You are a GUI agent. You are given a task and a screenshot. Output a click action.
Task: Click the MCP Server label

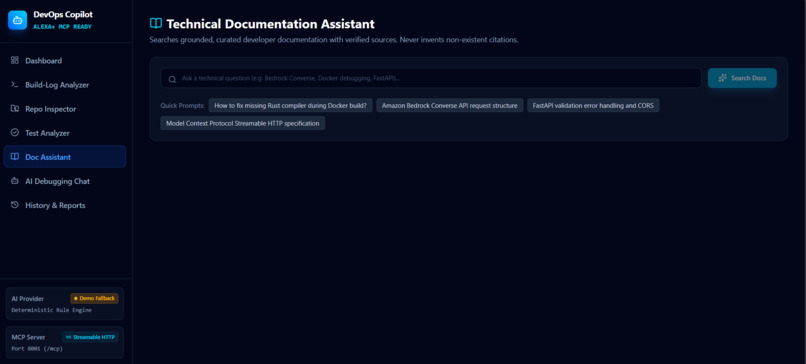pos(28,337)
